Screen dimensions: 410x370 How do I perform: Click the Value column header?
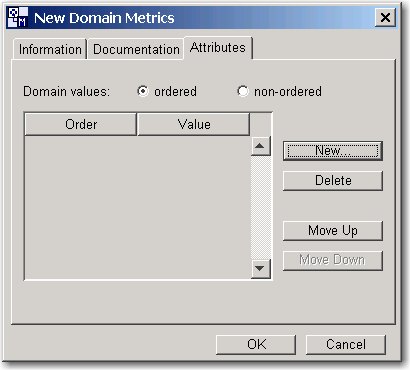point(194,124)
